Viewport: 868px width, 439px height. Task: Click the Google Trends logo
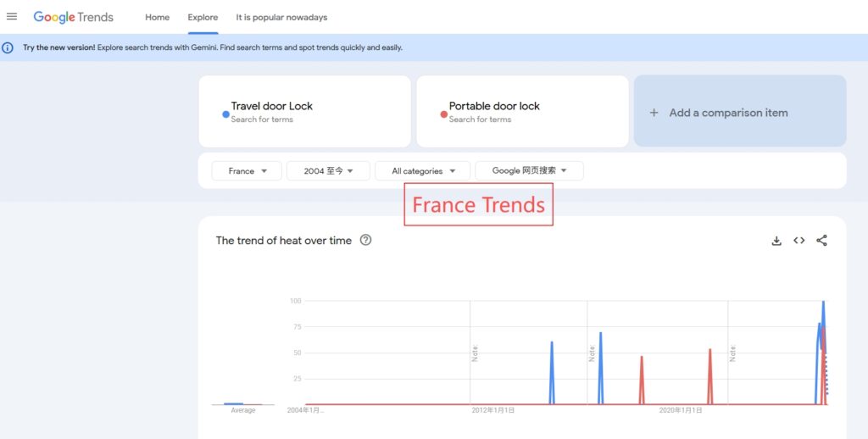pyautogui.click(x=73, y=17)
